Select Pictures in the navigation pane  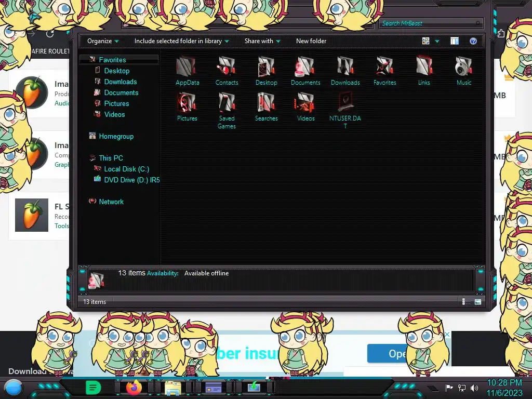116,103
